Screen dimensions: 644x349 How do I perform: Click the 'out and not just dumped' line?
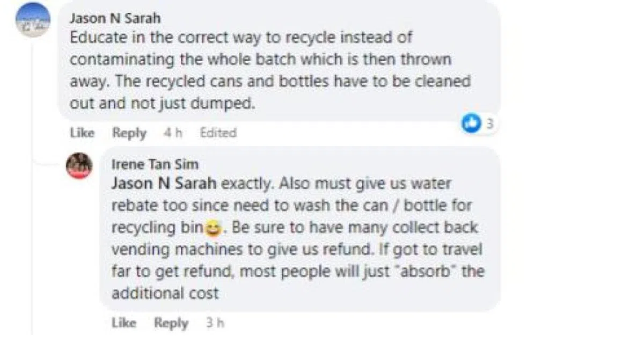162,103
